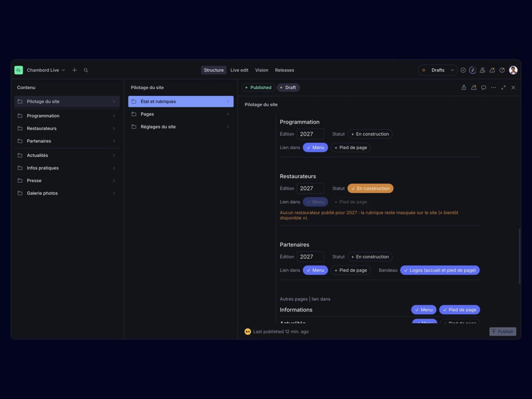Open the user avatar menu

point(513,70)
